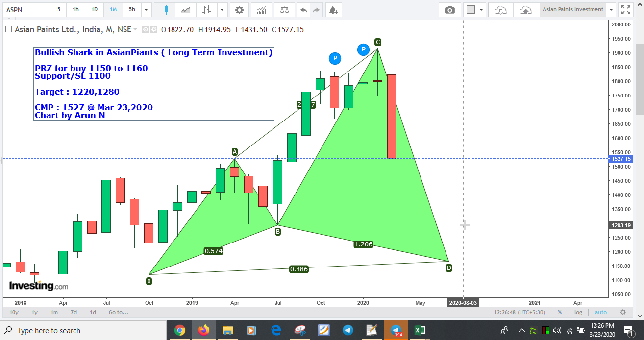Screen dimensions: 644x340
Task: Select the candlestick chart style icon
Action: [165, 10]
